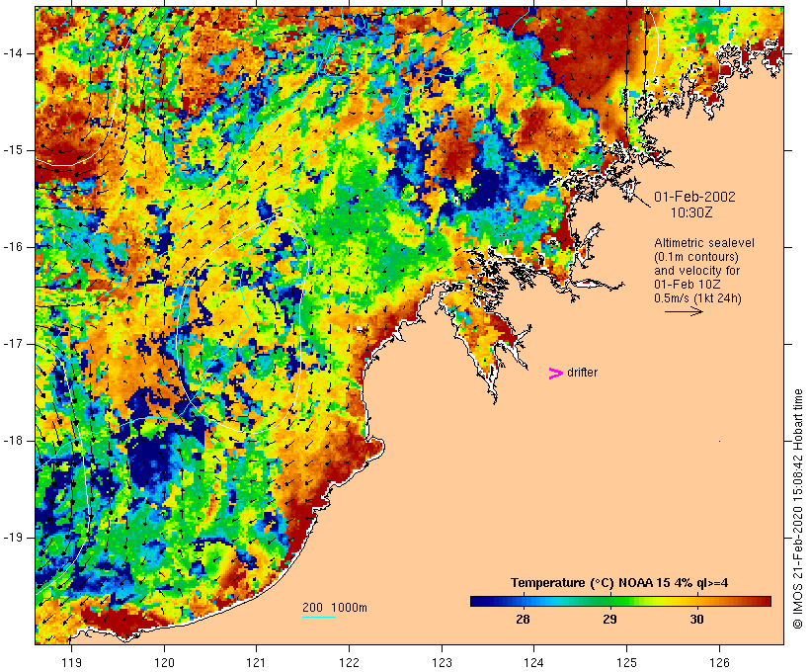Click the velocity scale reference arrow
Screen dimensions: 810x672
tap(684, 311)
